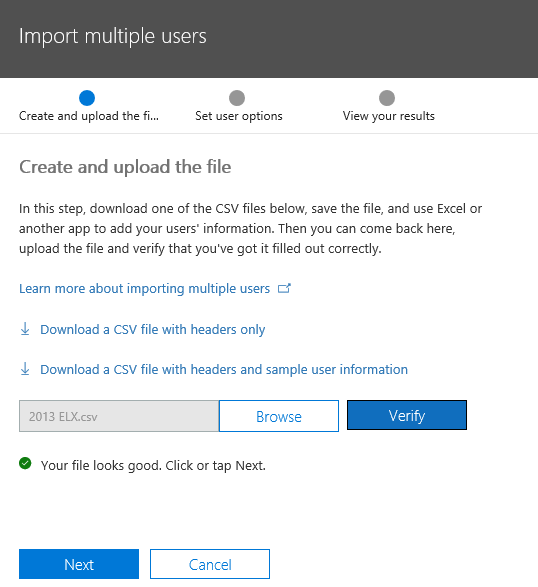
Task: Go to the View your results step label
Action: (x=389, y=116)
